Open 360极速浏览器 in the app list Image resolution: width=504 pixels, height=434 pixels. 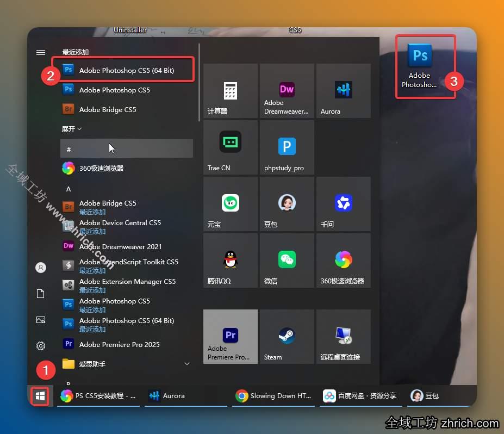127,169
